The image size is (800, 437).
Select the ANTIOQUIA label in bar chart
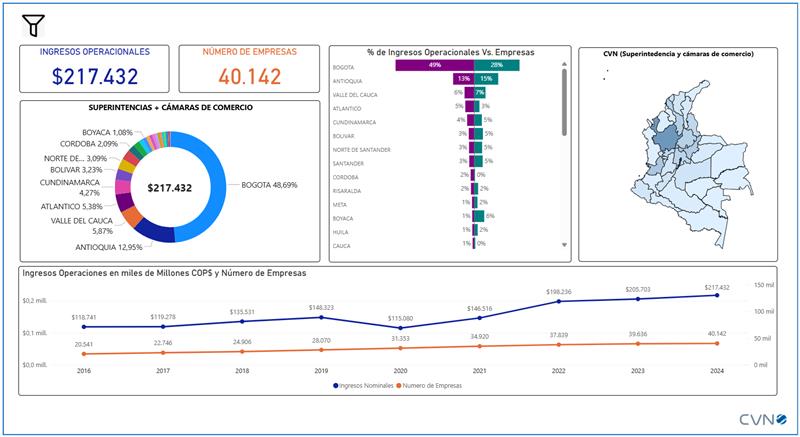(354, 79)
